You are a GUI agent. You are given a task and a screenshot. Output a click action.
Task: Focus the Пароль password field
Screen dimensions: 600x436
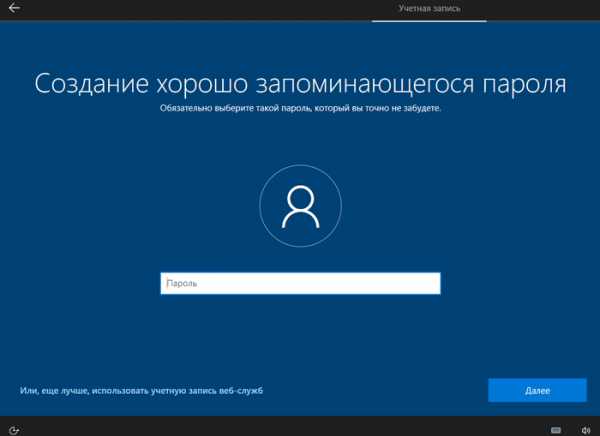[300, 283]
